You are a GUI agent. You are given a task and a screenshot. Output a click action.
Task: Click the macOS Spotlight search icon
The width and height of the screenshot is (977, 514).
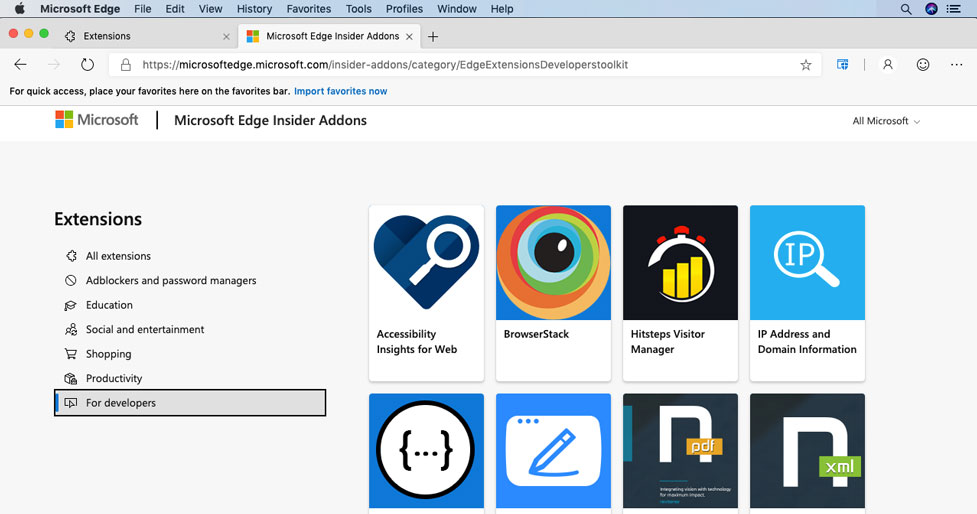coord(906,9)
